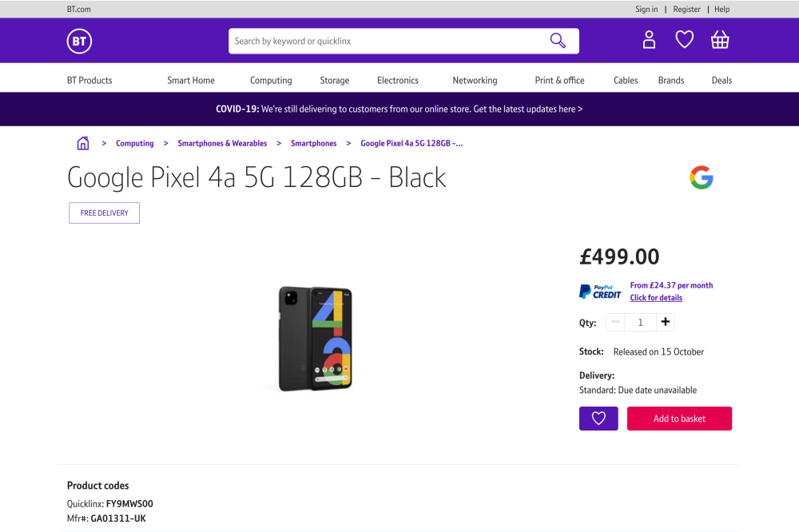Increase quantity with plus button
This screenshot has width=799, height=532.
coord(666,323)
